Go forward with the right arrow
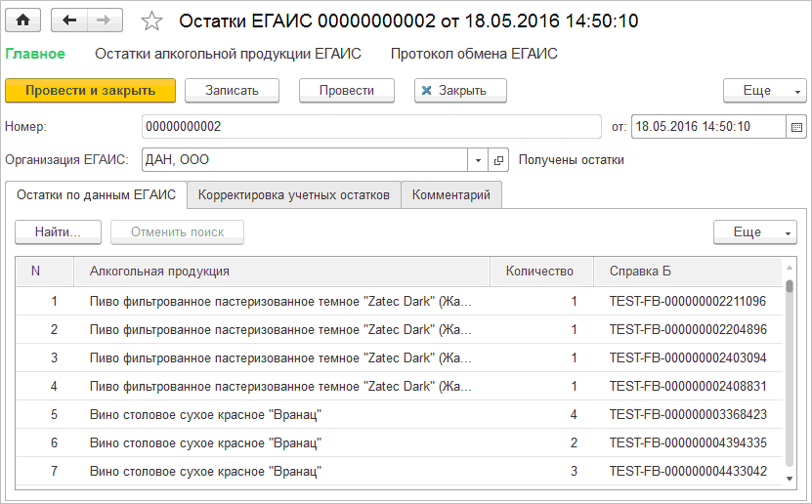This screenshot has height=504, width=812. click(105, 21)
